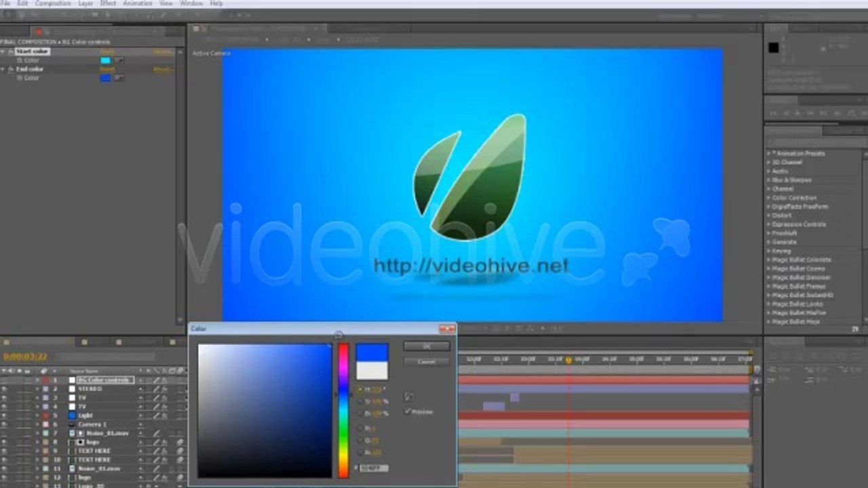Viewport: 868px width, 488px height.
Task: Click the current time indicator on ruler
Action: [x=568, y=360]
